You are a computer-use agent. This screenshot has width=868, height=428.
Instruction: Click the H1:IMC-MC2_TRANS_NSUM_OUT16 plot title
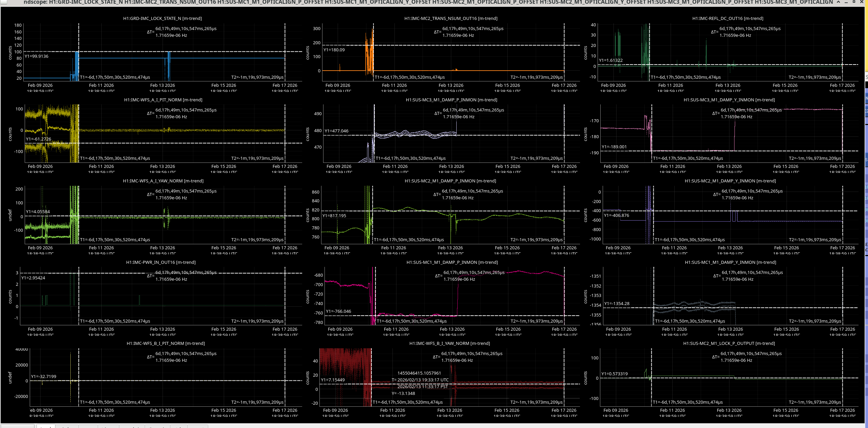coord(451,19)
